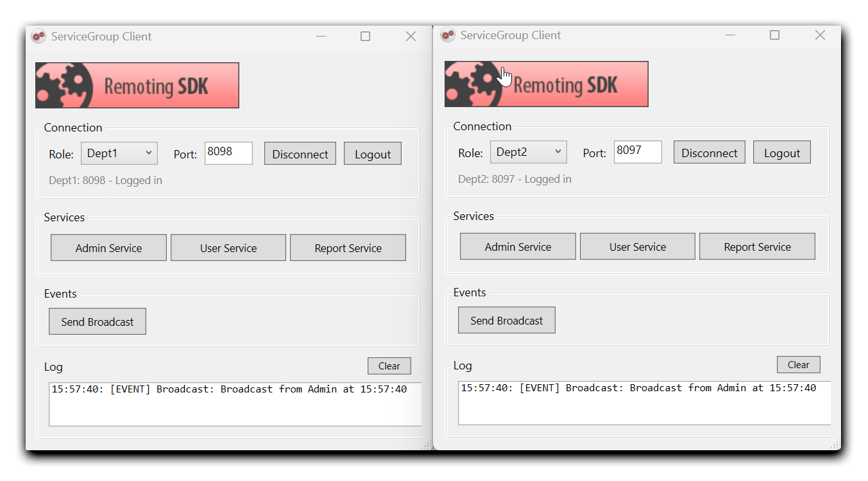Image resolution: width=868 pixels, height=481 pixels.
Task: Click the app icon in right window title bar
Action: pos(448,35)
